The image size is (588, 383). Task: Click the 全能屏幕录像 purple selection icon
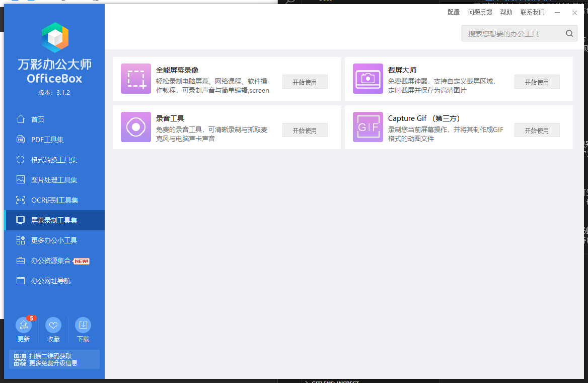point(136,79)
